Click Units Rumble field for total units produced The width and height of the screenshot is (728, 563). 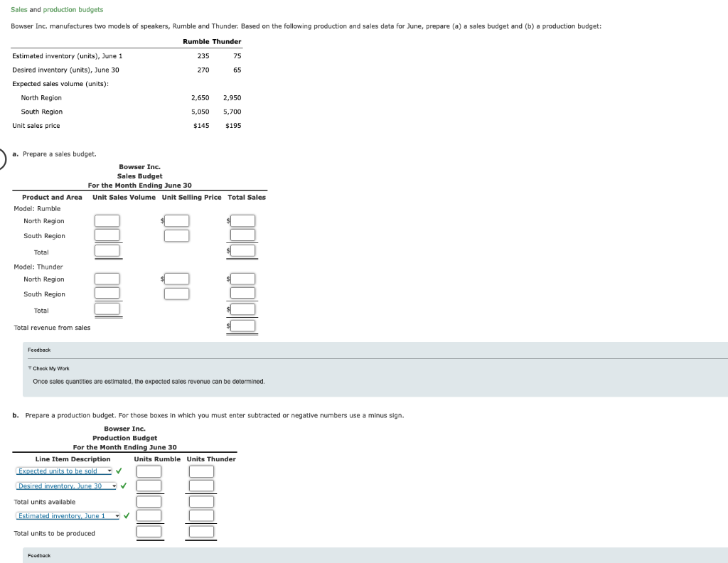149,532
